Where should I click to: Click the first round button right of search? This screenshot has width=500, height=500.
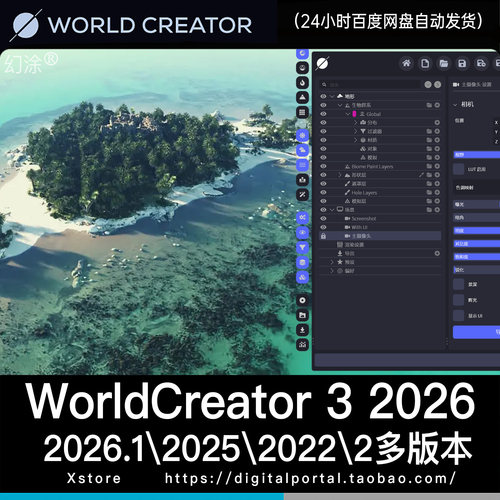[428, 84]
